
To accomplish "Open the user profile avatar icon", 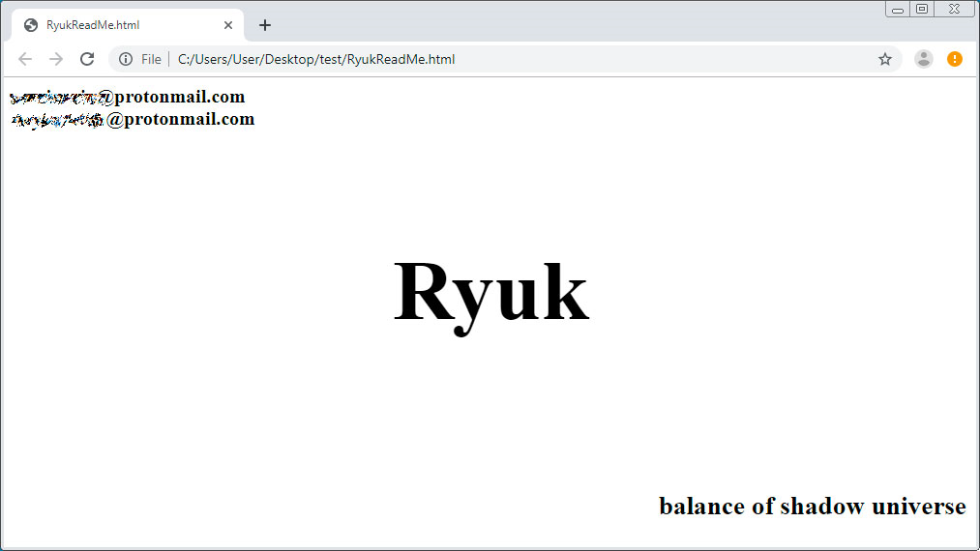I will pyautogui.click(x=924, y=59).
